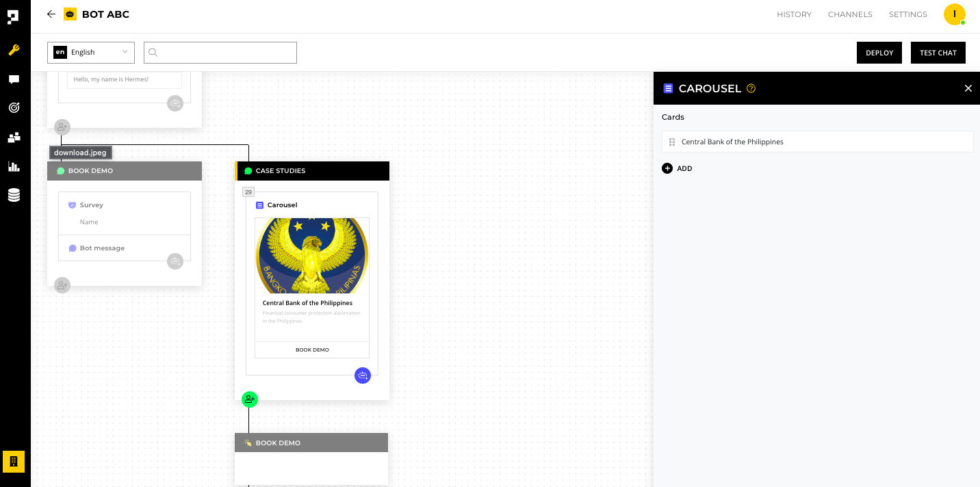
Task: Open the blocks modules sidebar icon
Action: pyautogui.click(x=14, y=137)
